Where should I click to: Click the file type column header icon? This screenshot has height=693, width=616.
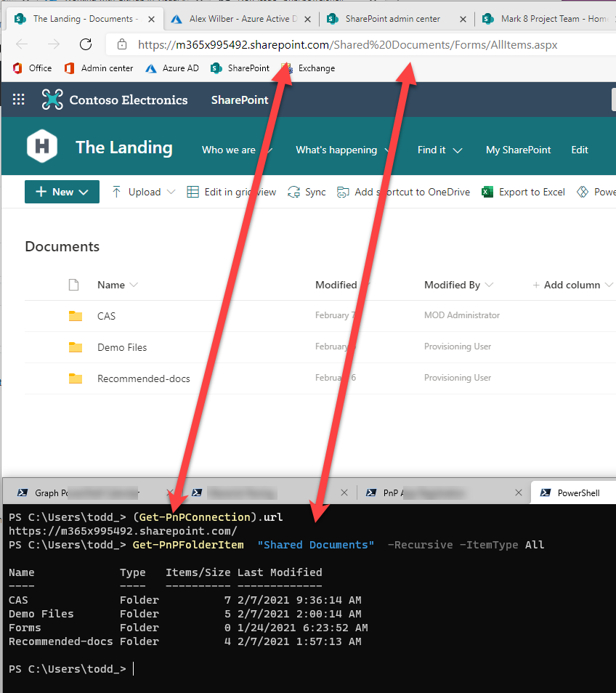click(x=74, y=285)
